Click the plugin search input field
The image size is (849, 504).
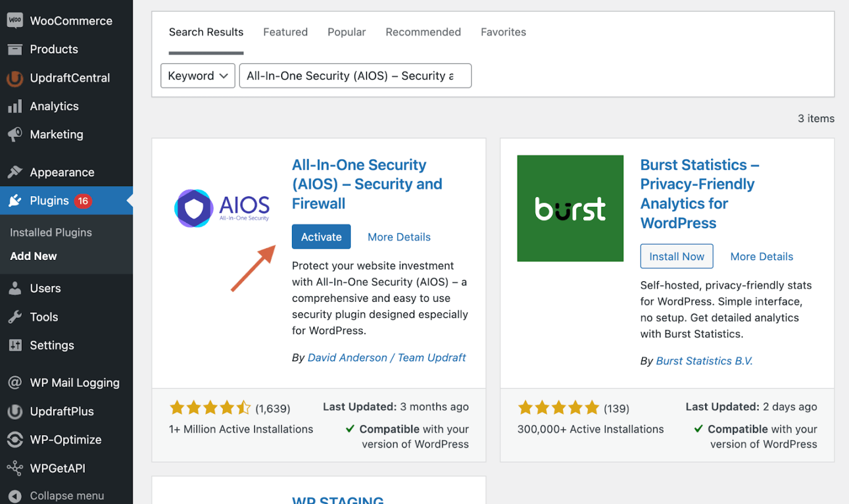(355, 75)
